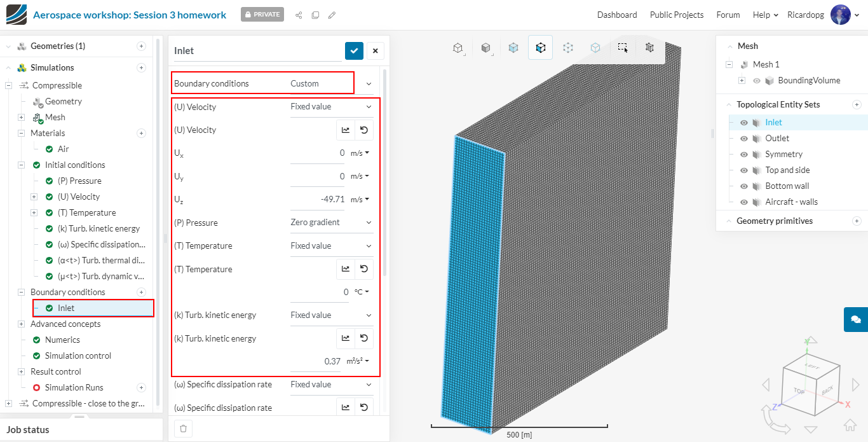Open the share project icon

[299, 15]
